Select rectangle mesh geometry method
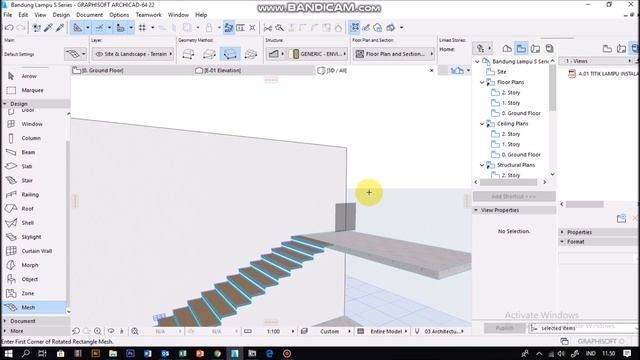 click(209, 54)
